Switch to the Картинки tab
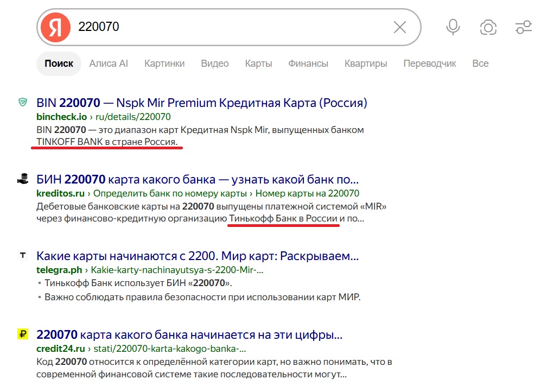Screen dimensions: 547x392 coord(164,64)
